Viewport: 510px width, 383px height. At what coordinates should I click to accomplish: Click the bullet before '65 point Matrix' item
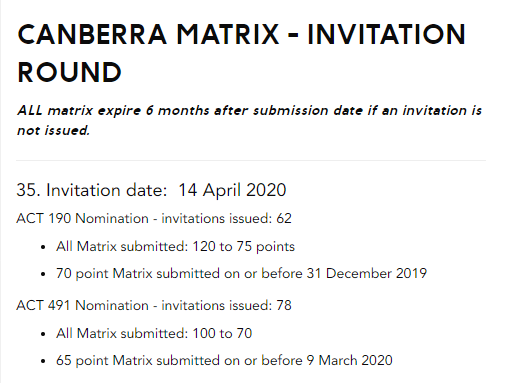[x=43, y=361]
